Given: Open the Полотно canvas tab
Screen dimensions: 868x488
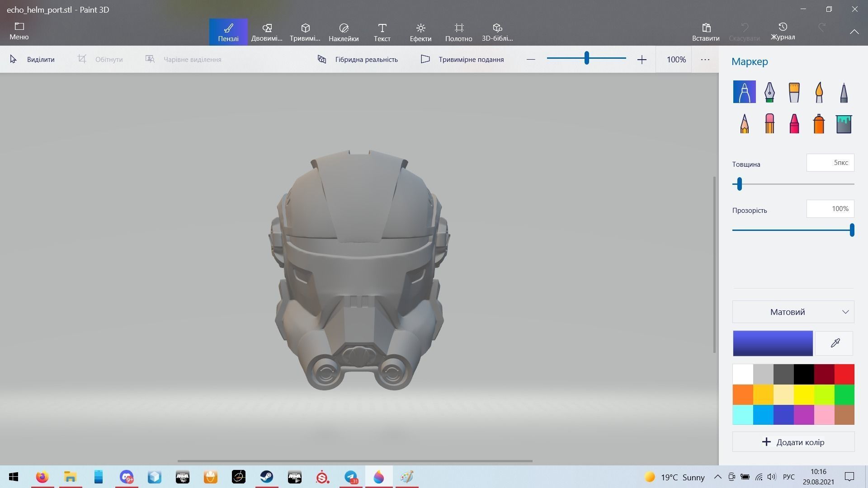Looking at the screenshot, I should 459,32.
